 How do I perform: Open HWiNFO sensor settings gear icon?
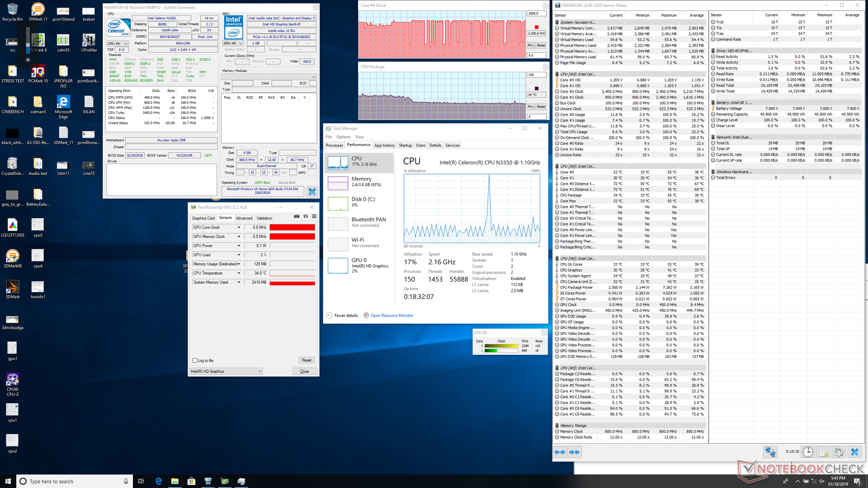(x=839, y=452)
